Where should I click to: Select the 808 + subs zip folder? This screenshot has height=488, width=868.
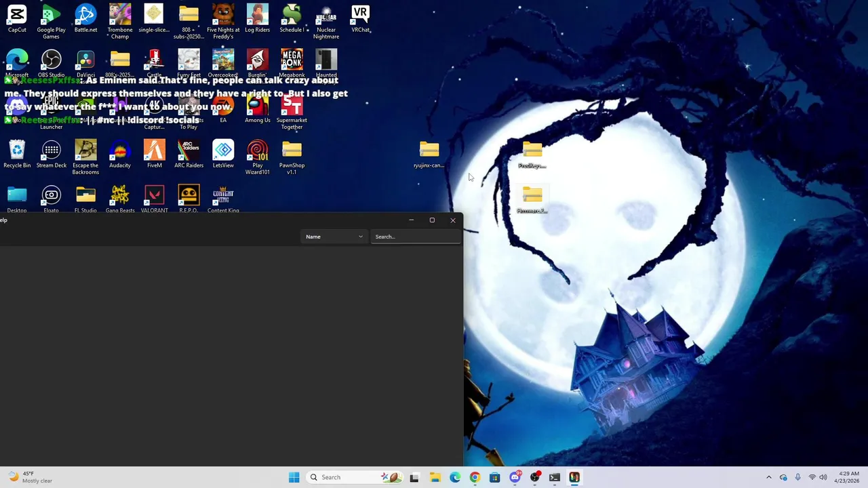click(x=189, y=22)
